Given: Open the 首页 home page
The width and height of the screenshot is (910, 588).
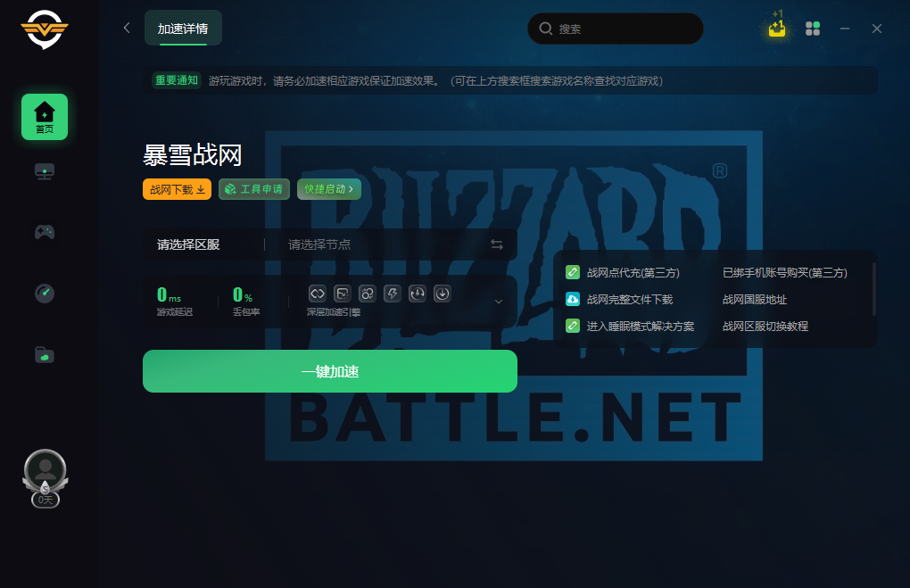Looking at the screenshot, I should coord(45,117).
